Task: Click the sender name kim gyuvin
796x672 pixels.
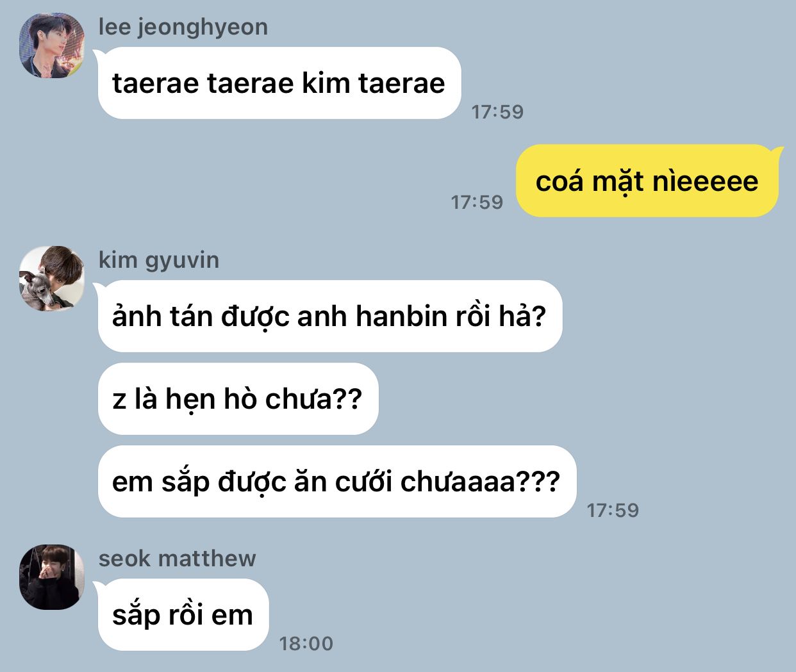Action: click(159, 260)
